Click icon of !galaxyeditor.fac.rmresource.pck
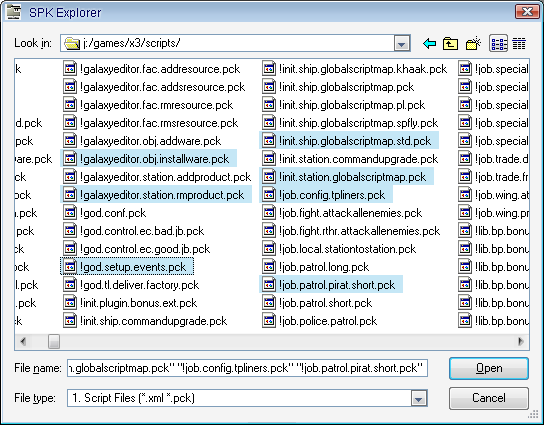544x425 pixels. 70,105
